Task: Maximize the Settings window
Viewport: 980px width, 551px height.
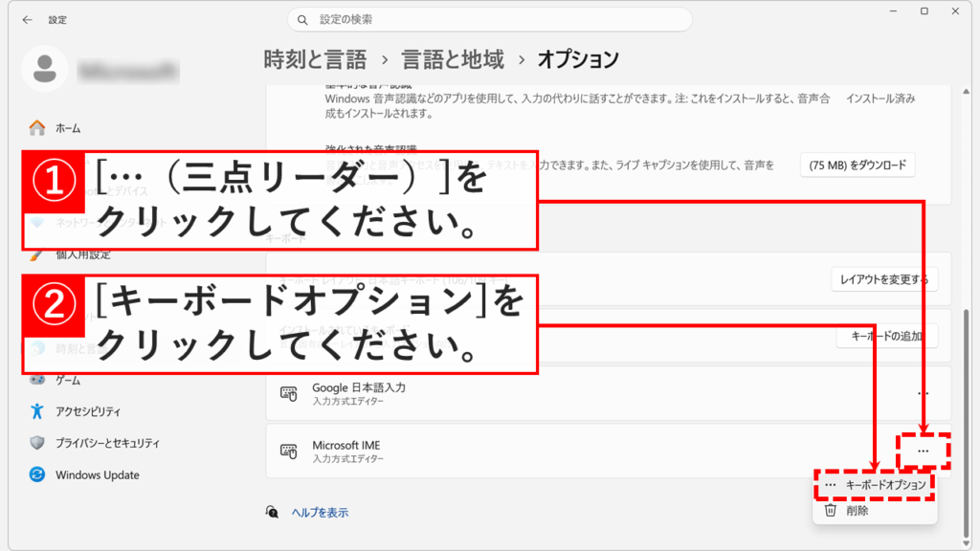Action: [924, 11]
